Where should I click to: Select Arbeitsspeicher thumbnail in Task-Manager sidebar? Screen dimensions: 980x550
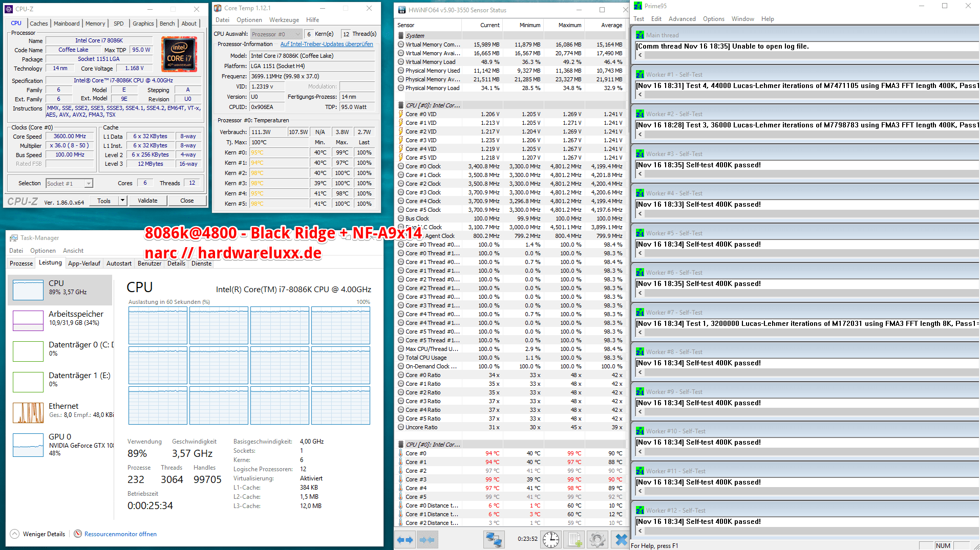tap(28, 321)
